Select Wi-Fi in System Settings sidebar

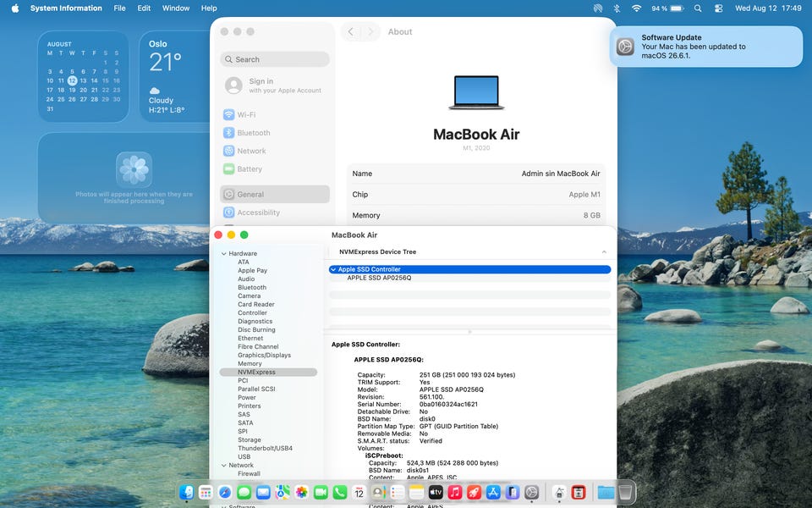point(275,114)
